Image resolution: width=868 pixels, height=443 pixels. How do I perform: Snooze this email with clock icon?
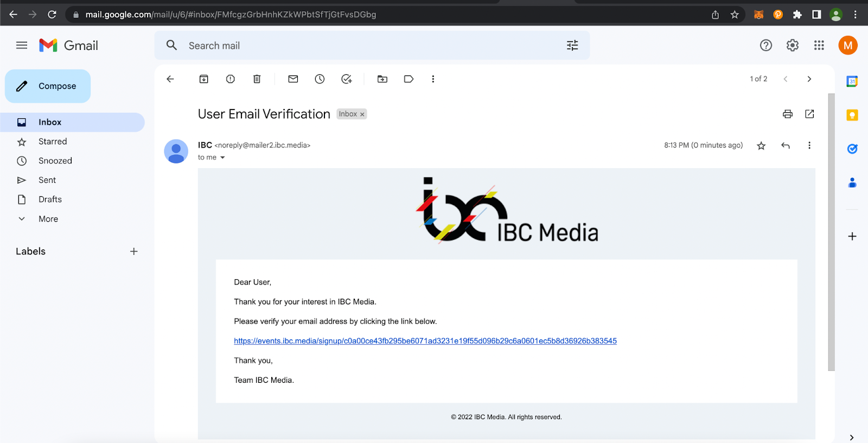tap(320, 79)
